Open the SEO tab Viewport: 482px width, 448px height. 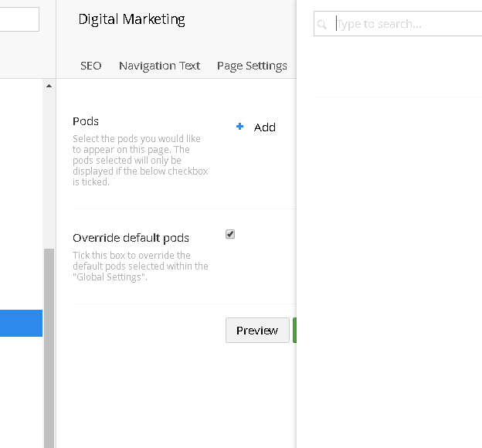tap(90, 66)
